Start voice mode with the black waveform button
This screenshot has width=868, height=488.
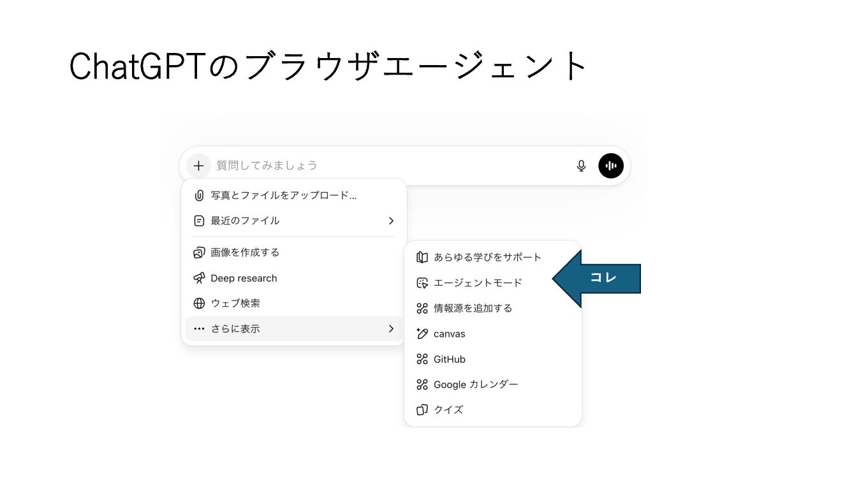pos(610,166)
